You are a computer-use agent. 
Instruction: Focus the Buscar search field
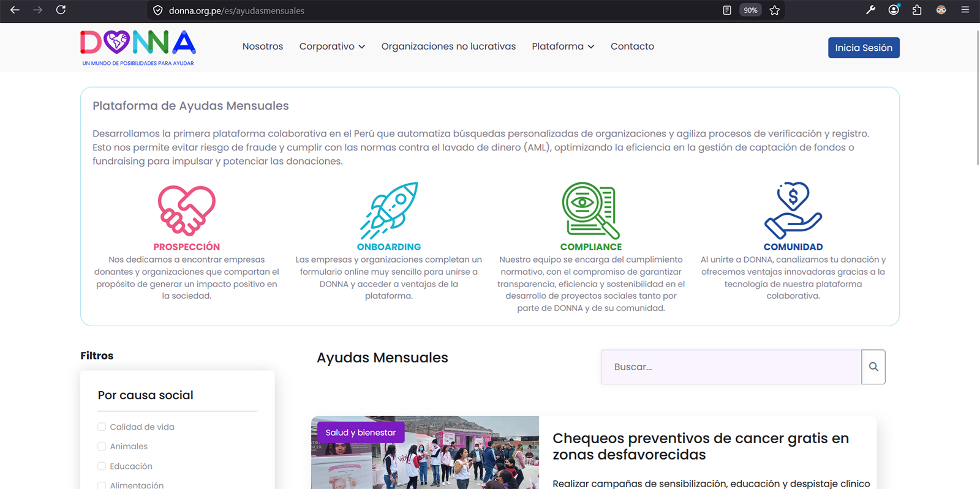coord(731,367)
